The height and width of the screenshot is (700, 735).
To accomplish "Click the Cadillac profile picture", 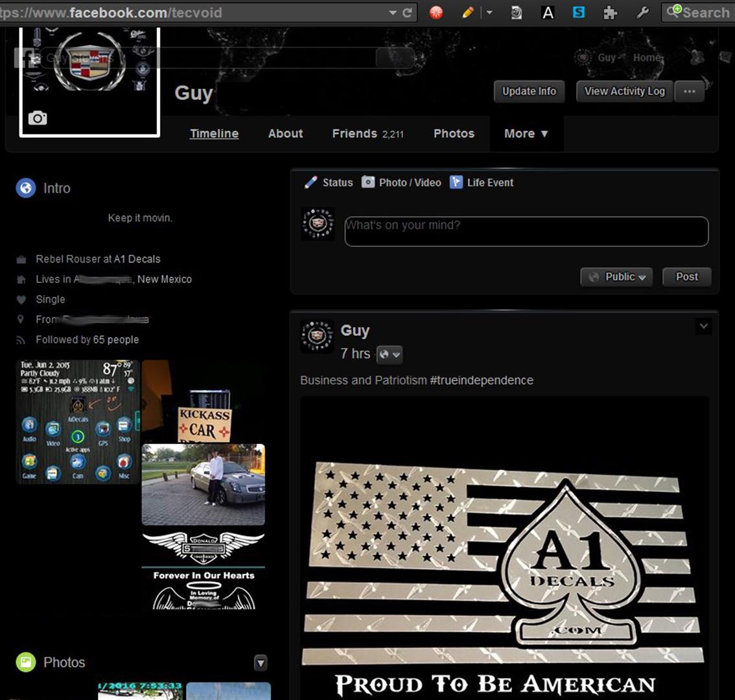I will (89, 81).
